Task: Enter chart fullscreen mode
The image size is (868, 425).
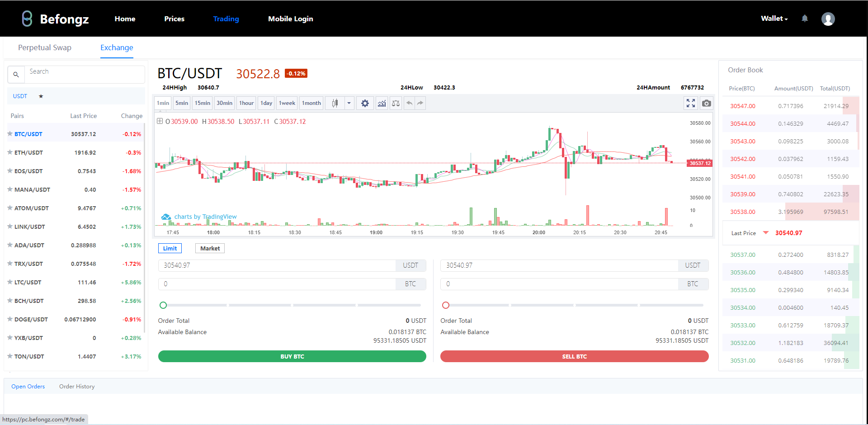Action: point(690,104)
